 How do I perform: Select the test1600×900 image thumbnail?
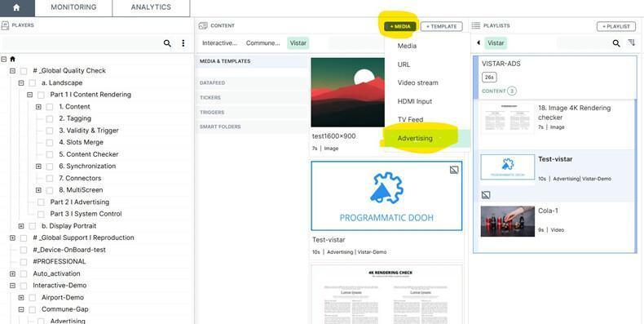[x=347, y=92]
